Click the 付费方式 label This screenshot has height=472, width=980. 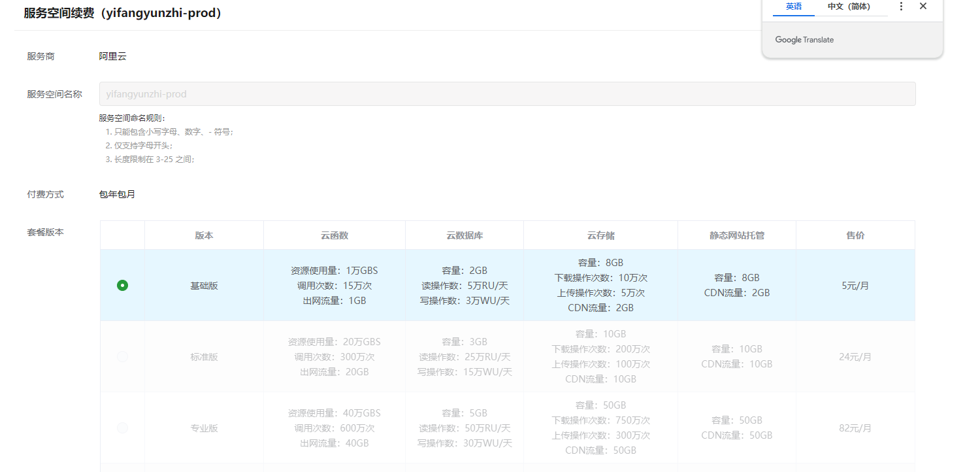[45, 194]
